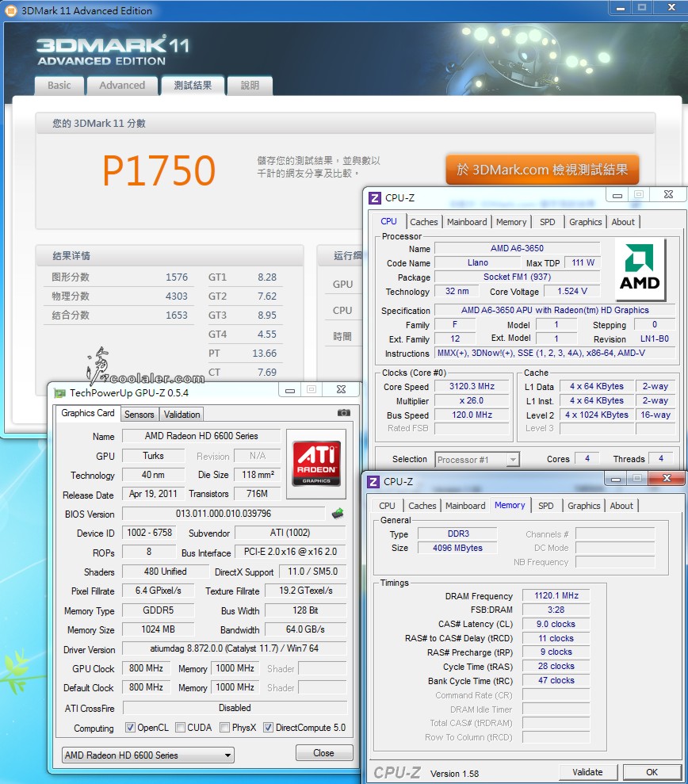Screen dimensions: 688x784
Task: Click the AMD processor logo in CPU-Z
Action: 640,270
